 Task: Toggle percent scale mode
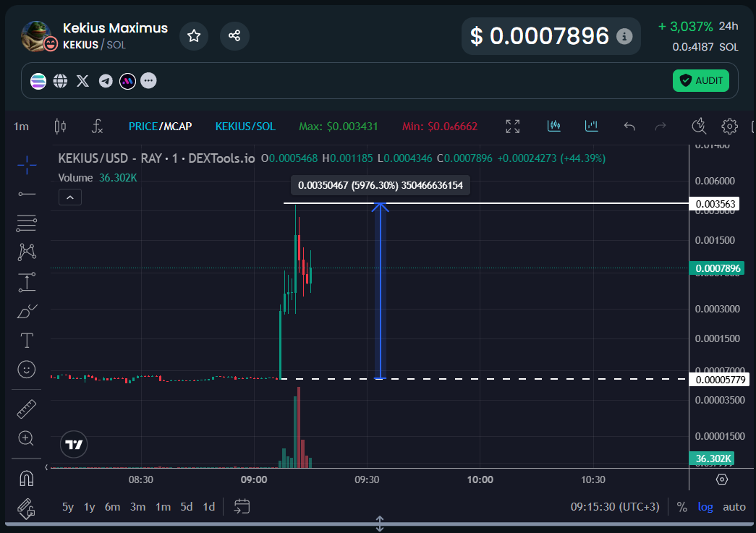coord(681,507)
